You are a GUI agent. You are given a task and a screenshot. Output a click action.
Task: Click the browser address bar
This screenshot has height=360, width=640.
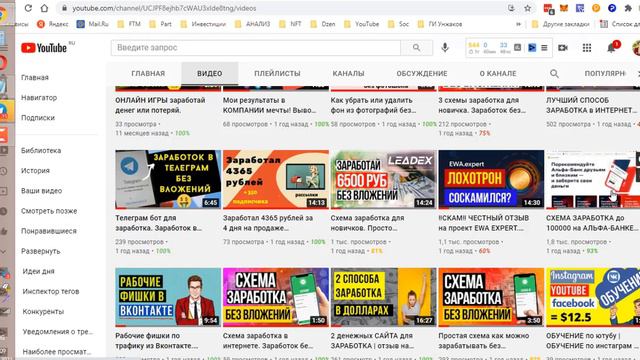(286, 8)
